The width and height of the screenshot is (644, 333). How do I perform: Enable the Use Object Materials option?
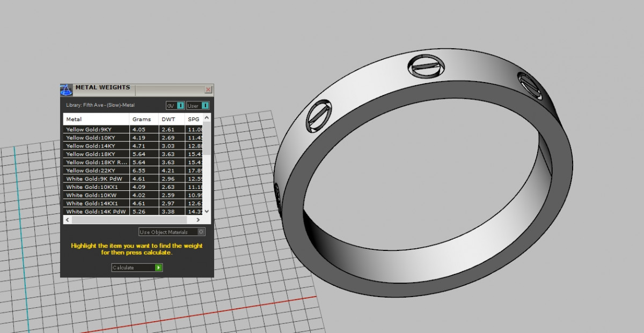(201, 232)
